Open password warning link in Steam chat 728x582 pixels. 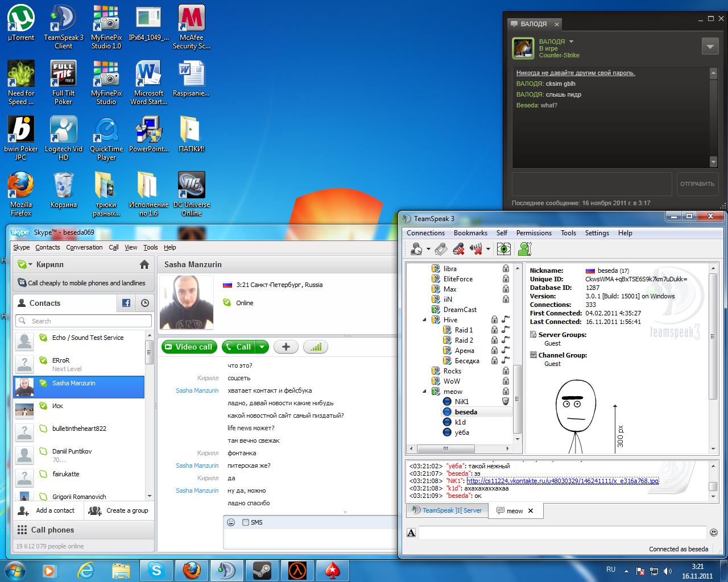tap(576, 73)
